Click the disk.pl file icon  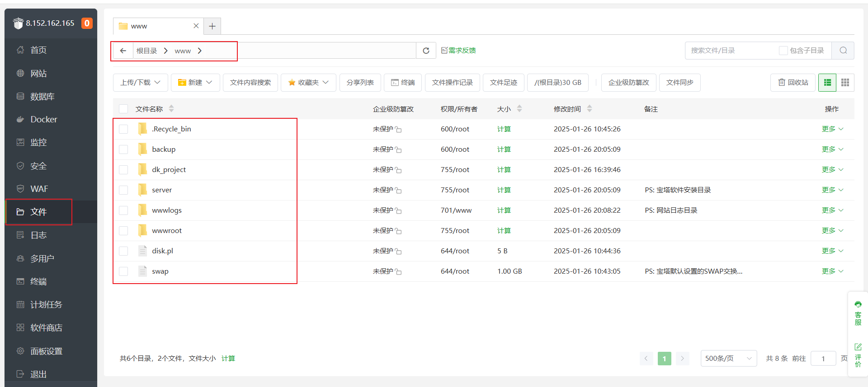pos(142,251)
